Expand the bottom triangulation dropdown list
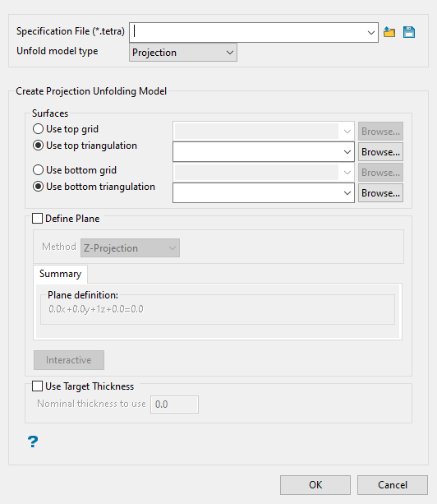Viewport: 437px width, 504px height. (347, 193)
